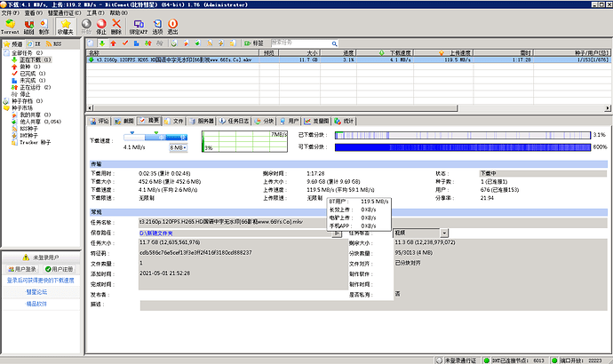The width and height of the screenshot is (613, 364).
Task: Open the 帮助 Help menu
Action: [118, 13]
